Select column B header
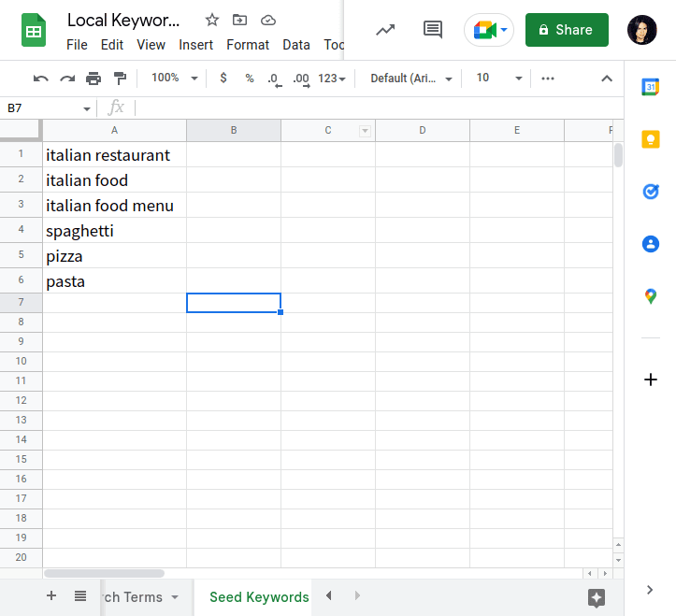This screenshot has height=616, width=676. 234,130
